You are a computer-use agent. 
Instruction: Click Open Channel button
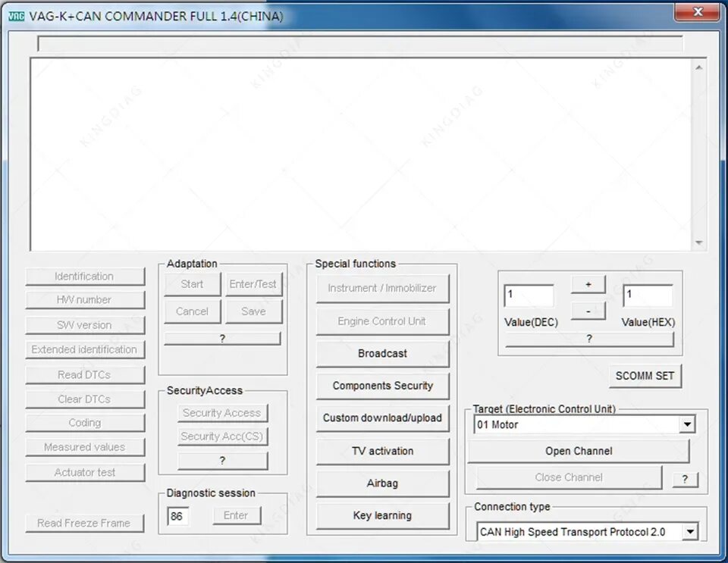(x=579, y=452)
